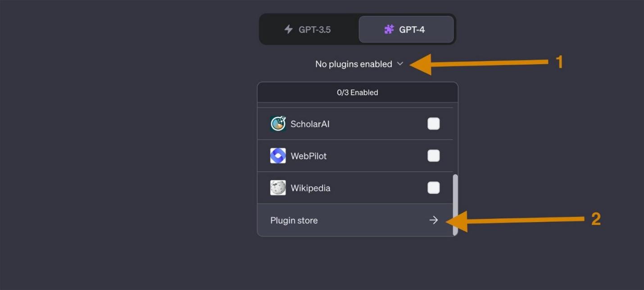Check the WebPilot plugin checkbox
The image size is (644, 290).
[x=433, y=155]
